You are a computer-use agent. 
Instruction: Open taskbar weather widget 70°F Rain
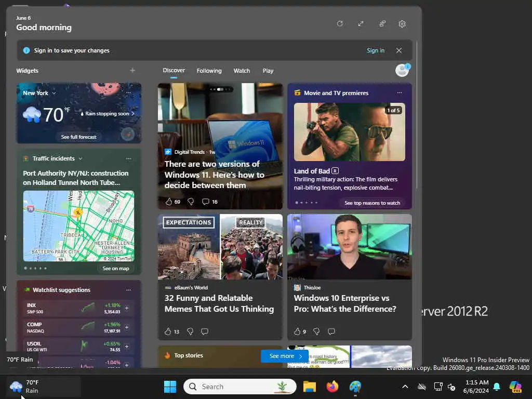44,387
